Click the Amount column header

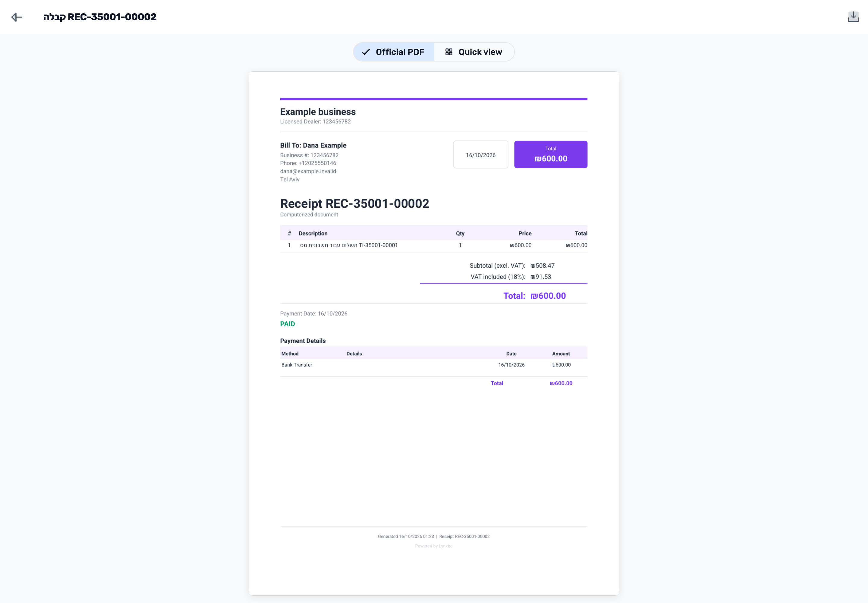[561, 354]
